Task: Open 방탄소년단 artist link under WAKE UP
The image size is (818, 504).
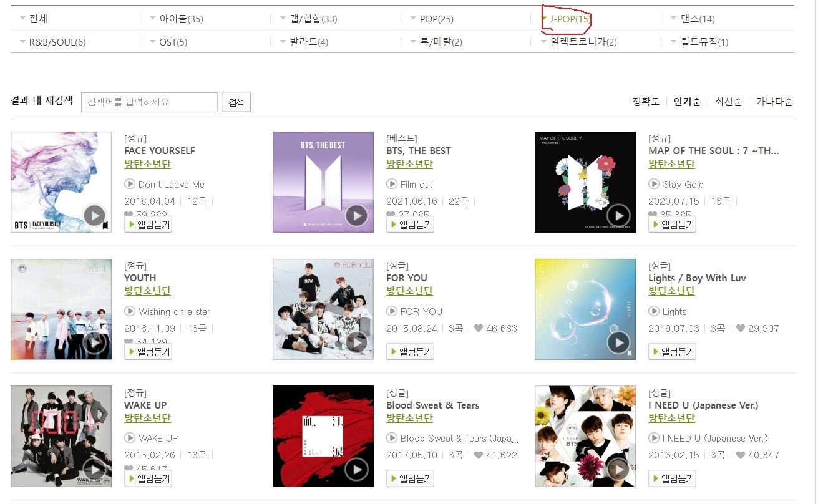Action: pyautogui.click(x=147, y=418)
